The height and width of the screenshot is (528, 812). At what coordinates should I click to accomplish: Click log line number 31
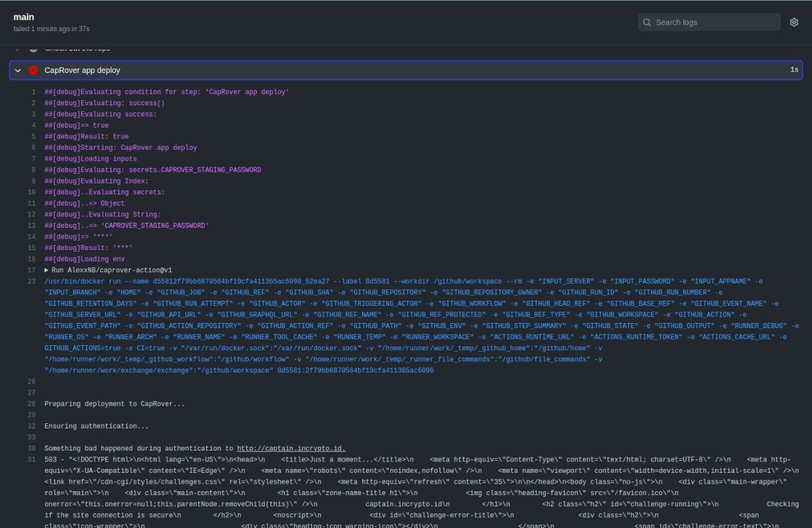pyautogui.click(x=32, y=459)
